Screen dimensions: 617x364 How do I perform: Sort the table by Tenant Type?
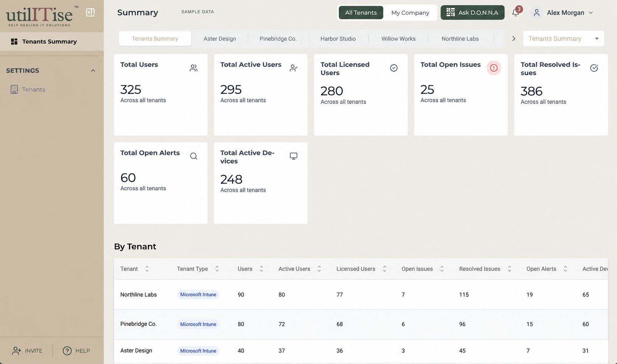tap(217, 269)
